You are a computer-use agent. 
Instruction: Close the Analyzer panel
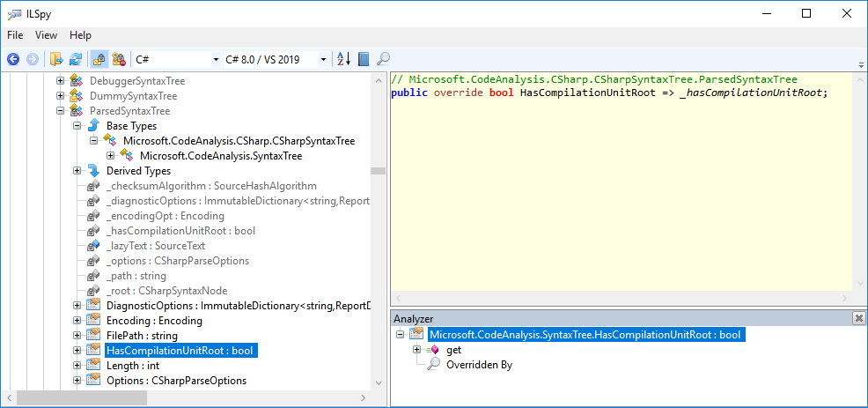[858, 317]
